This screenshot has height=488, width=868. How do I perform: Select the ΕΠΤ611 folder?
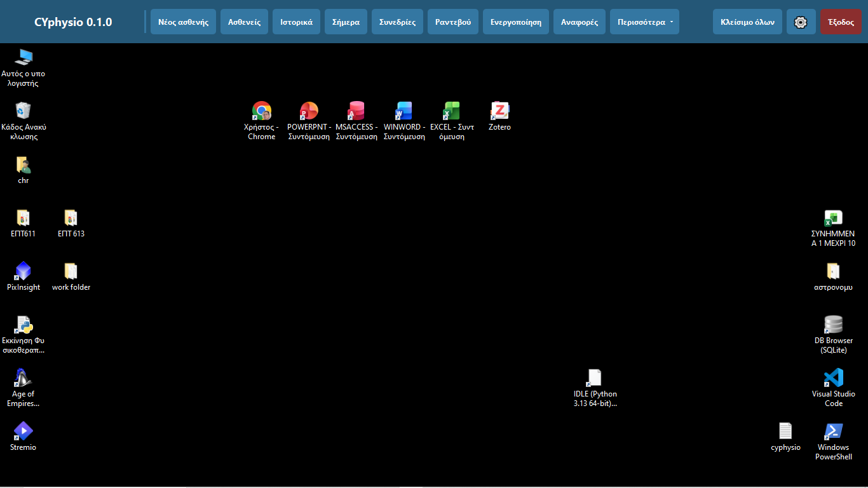(24, 218)
